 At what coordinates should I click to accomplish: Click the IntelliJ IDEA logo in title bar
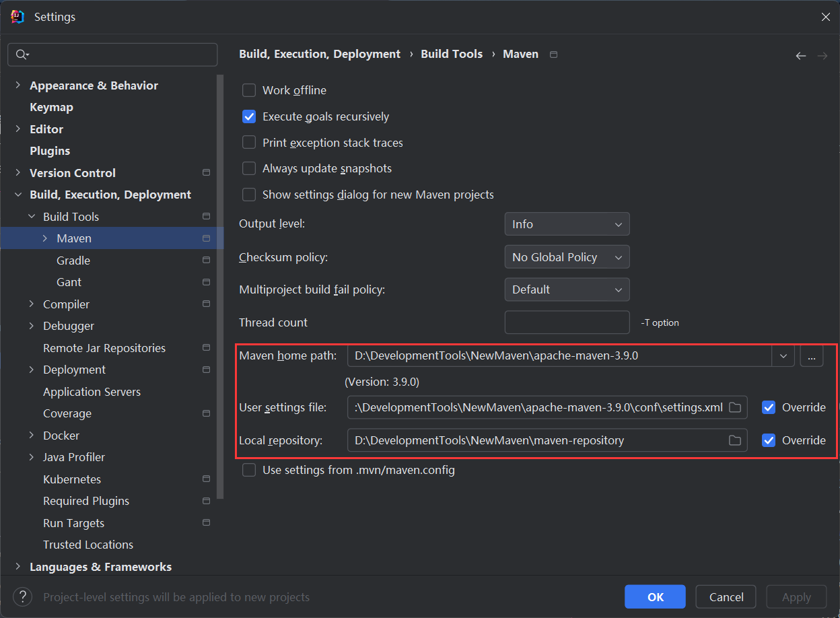[x=17, y=17]
